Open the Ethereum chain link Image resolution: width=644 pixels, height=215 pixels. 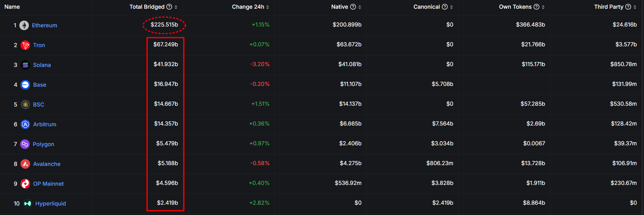click(44, 25)
